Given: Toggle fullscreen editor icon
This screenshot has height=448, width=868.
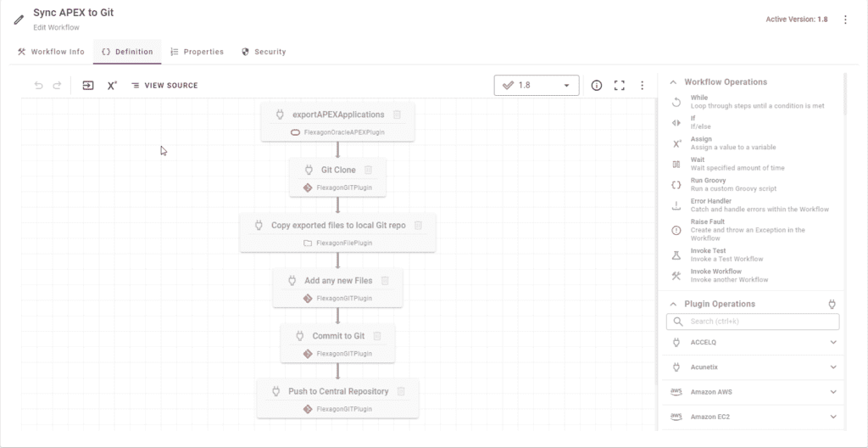Looking at the screenshot, I should (620, 86).
